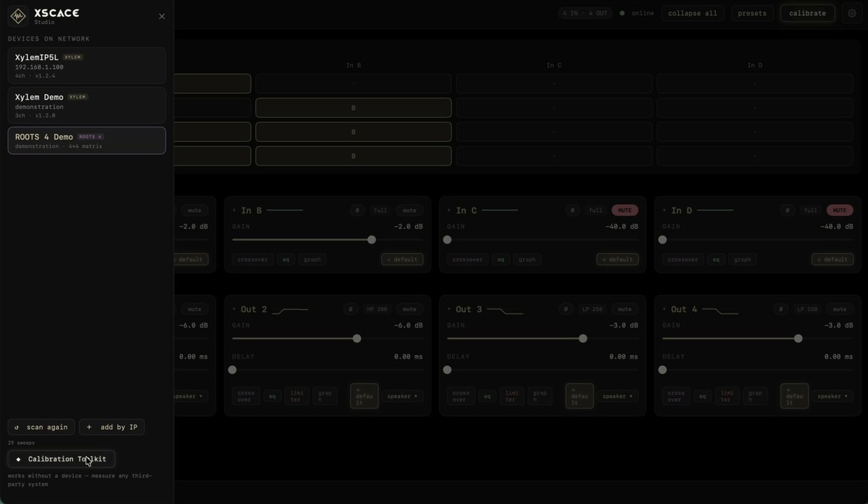Invert phase (Ø) on Out 3
The image size is (868, 504).
pyautogui.click(x=566, y=309)
